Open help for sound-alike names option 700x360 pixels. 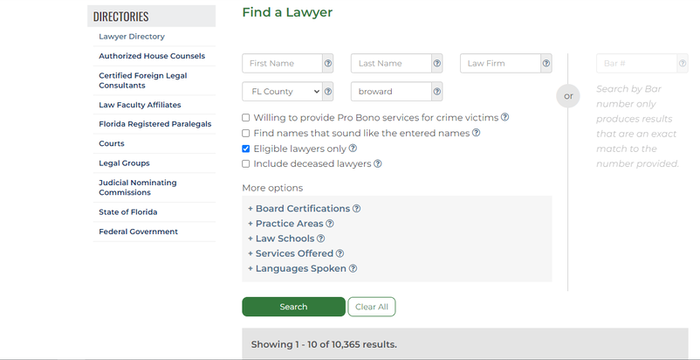pyautogui.click(x=476, y=132)
